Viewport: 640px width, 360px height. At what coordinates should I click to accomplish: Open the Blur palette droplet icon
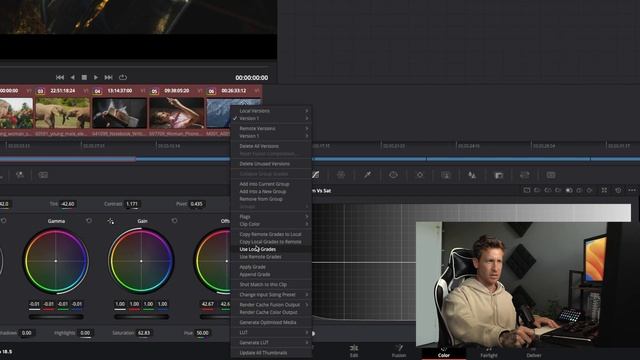point(472,175)
